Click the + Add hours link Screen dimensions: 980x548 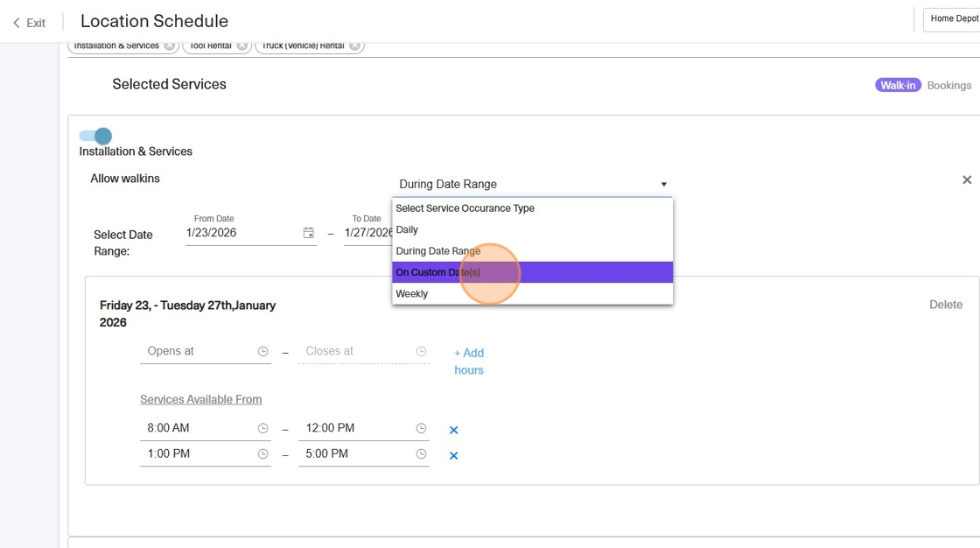(469, 362)
